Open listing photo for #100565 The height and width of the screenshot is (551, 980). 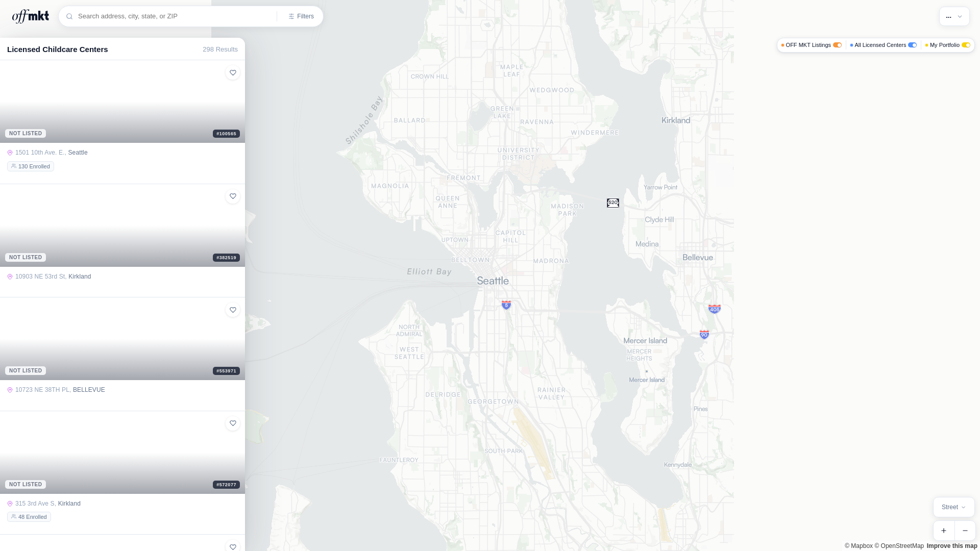(122, 102)
